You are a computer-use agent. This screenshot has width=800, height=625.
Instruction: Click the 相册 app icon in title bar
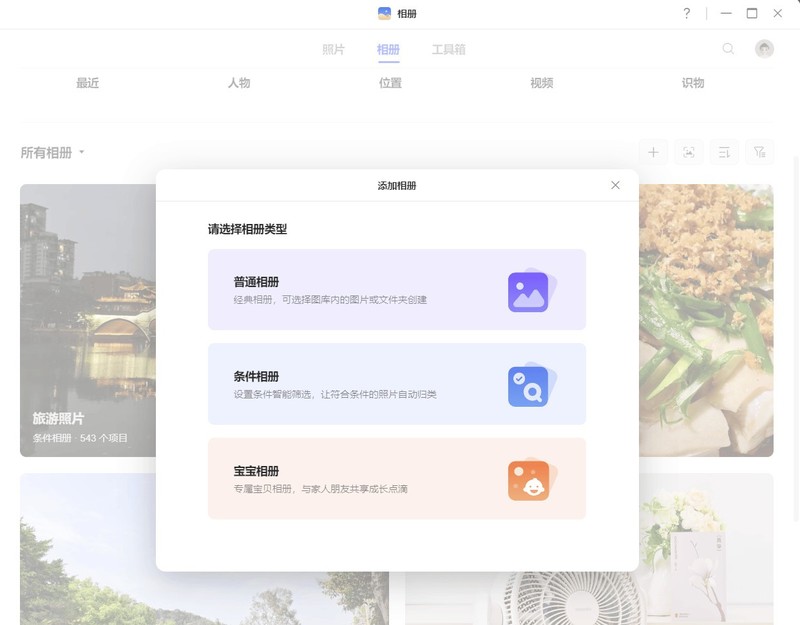(x=383, y=13)
